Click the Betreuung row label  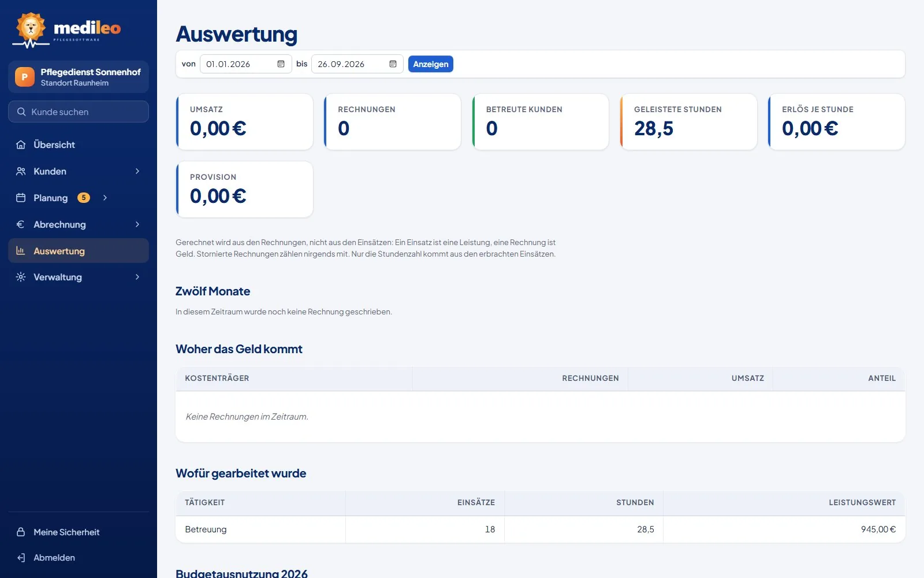click(x=206, y=529)
